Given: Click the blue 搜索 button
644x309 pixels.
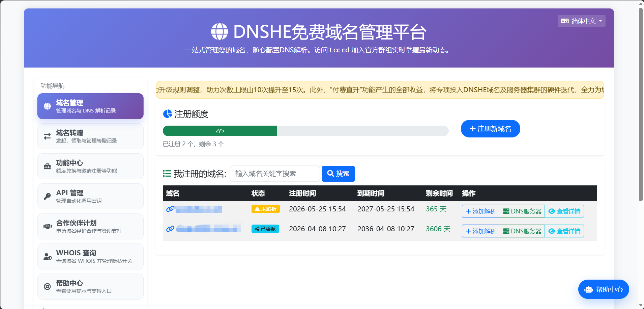Looking at the screenshot, I should [x=338, y=174].
